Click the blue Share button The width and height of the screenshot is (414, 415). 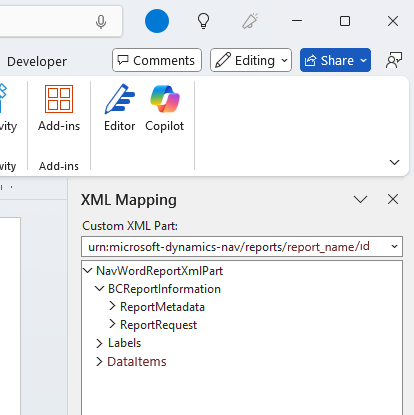tap(335, 60)
